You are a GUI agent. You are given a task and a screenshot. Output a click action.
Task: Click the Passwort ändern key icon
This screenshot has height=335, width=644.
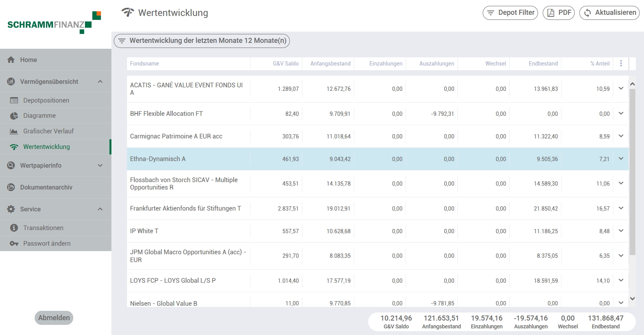click(x=14, y=243)
